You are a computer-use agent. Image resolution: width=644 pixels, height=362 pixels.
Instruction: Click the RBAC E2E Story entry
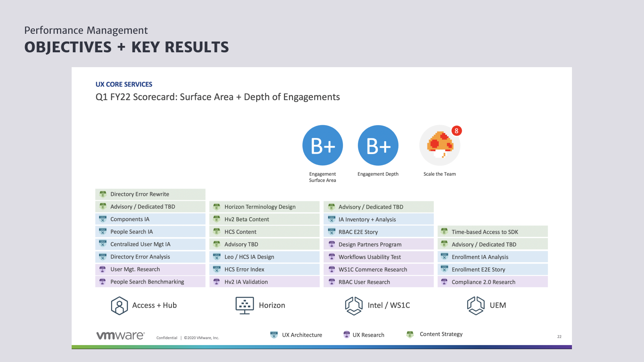coord(378,232)
